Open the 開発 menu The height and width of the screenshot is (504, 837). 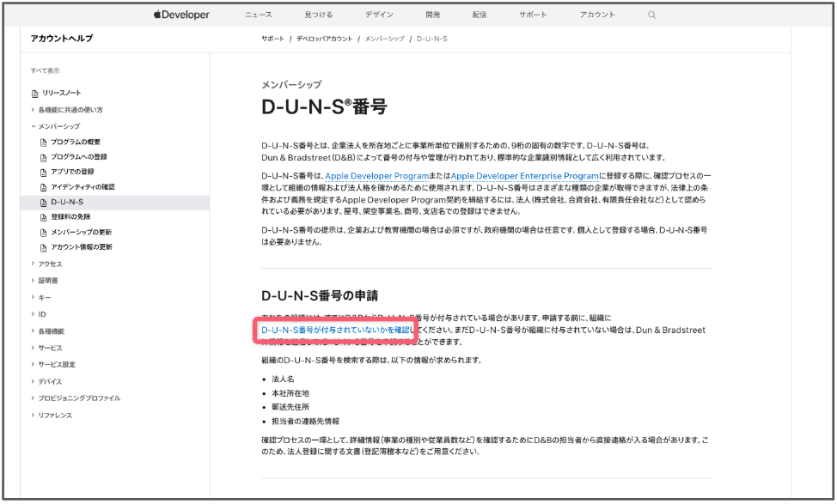[433, 15]
